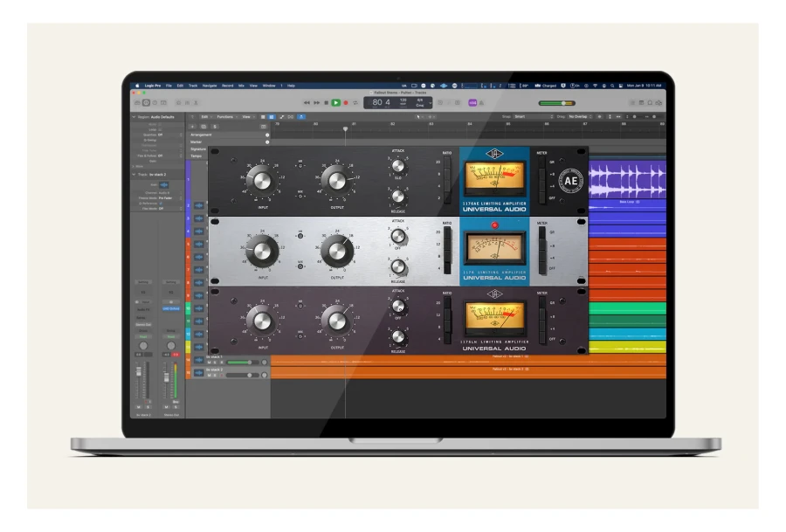Open the Note Pads icon
786x532 pixels.
[x=641, y=103]
